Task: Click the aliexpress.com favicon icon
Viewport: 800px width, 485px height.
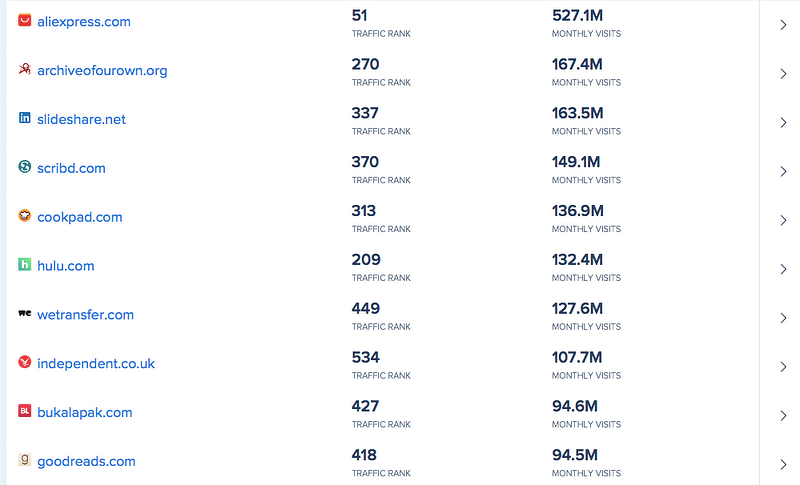Action: click(x=24, y=20)
